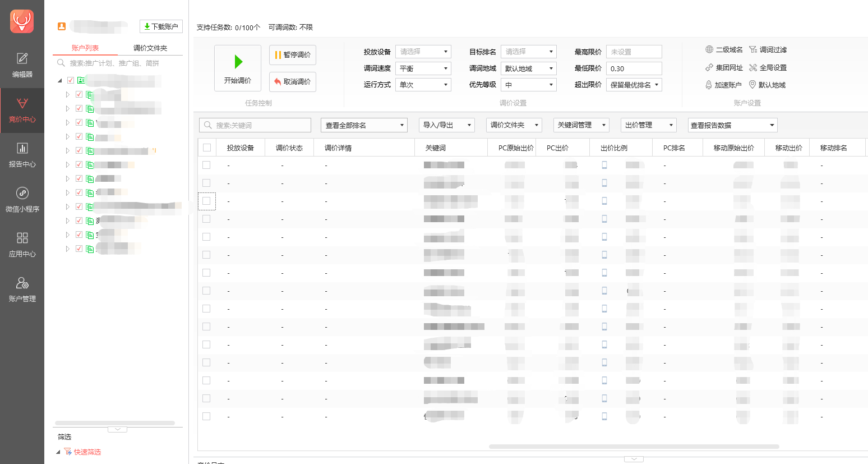
Task: Open 报告中心 in the sidebar
Action: click(22, 155)
